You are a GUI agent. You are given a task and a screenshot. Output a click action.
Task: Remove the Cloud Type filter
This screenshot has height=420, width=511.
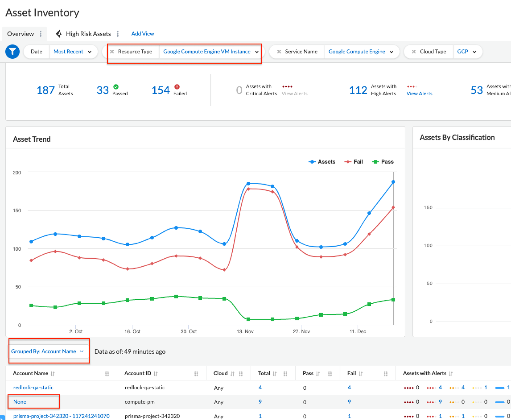(414, 52)
